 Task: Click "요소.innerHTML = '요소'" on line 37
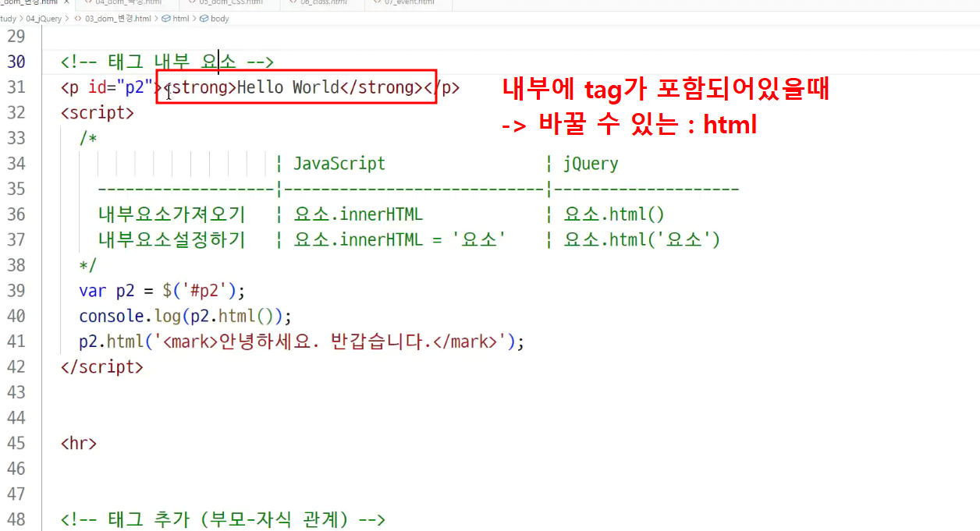coord(400,239)
